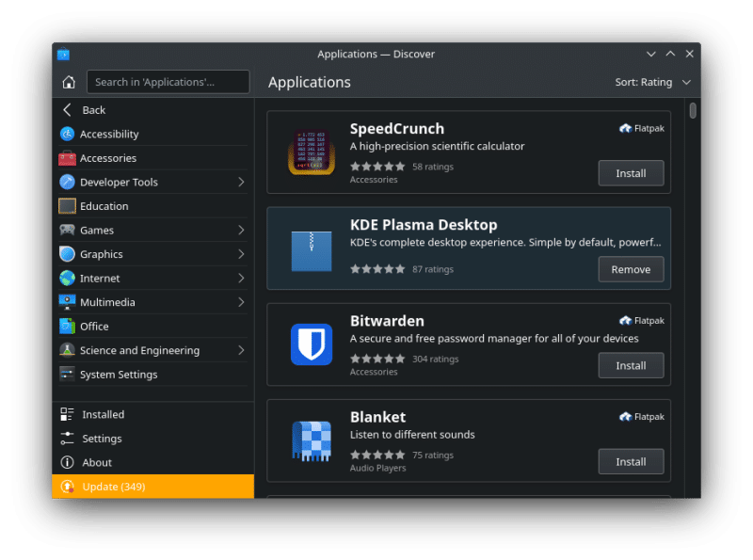Click the Installed list icon
This screenshot has width=753, height=560.
67,414
